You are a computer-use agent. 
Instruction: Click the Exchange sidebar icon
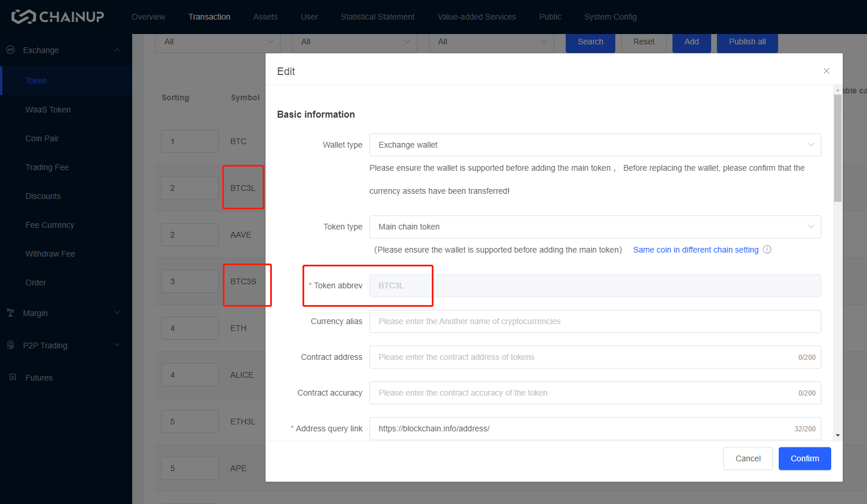tap(10, 50)
